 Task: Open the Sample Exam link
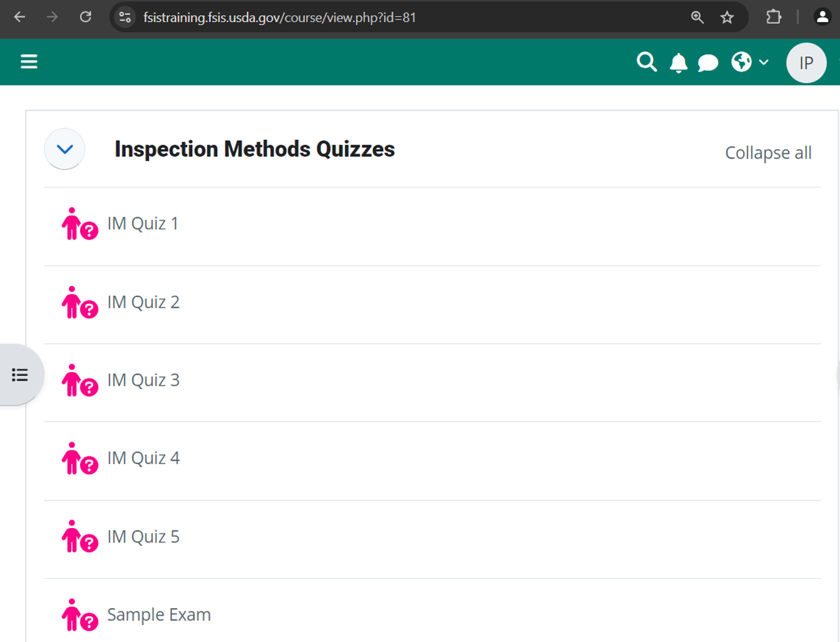159,614
